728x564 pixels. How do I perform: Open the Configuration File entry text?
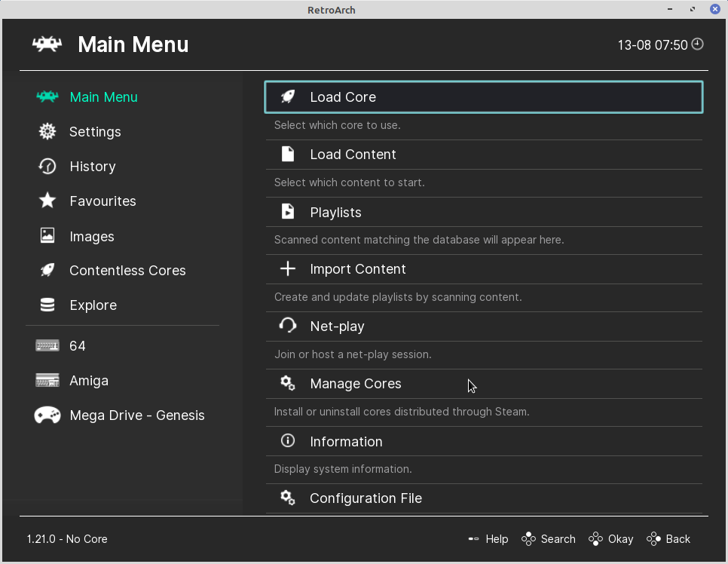[x=366, y=498]
